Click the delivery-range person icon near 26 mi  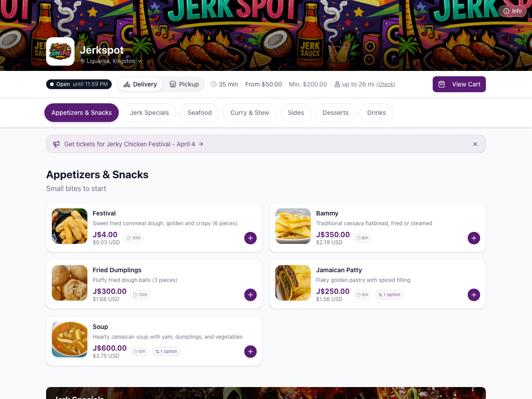(338, 84)
